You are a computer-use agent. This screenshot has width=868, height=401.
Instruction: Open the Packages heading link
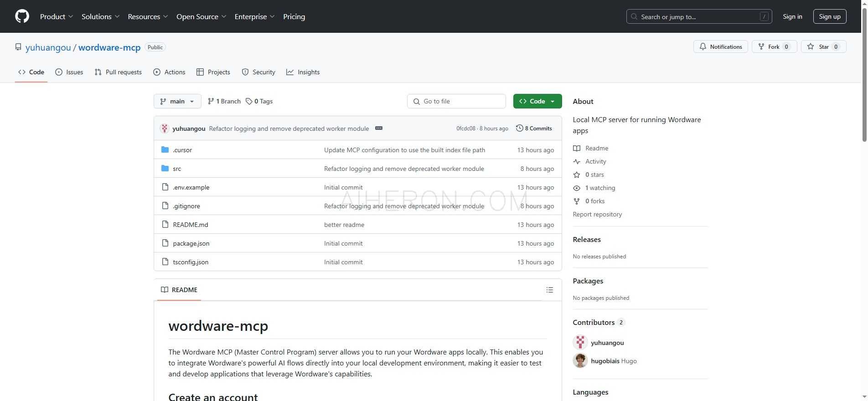pyautogui.click(x=588, y=281)
